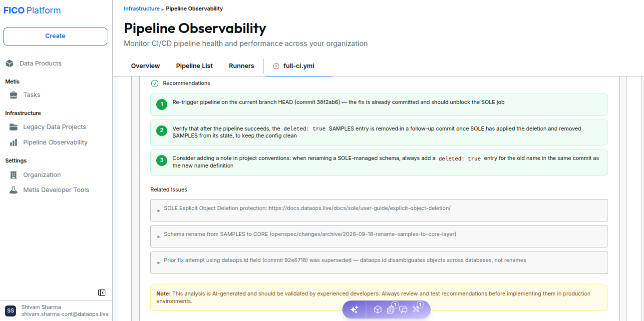Image resolution: width=644 pixels, height=321 pixels.
Task: Click the AI-generated analysis note
Action: tap(379, 297)
